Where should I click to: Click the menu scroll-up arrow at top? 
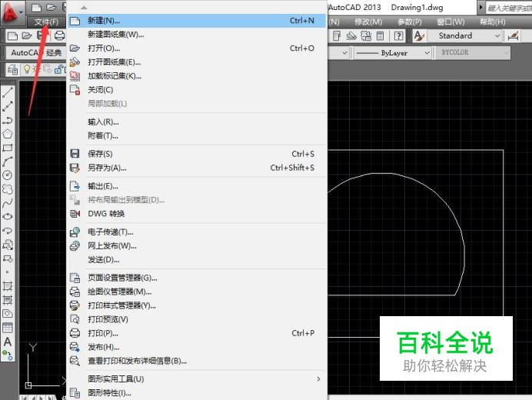(84, 7)
